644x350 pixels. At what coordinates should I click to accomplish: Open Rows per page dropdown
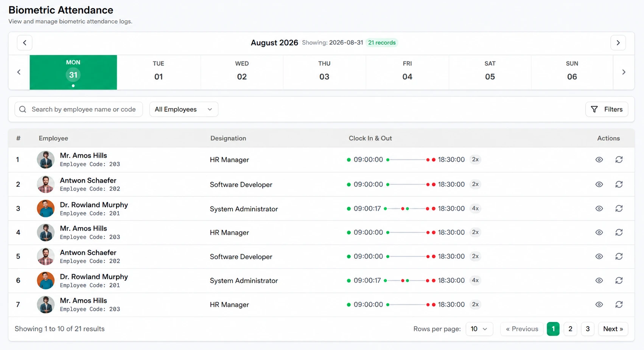click(x=479, y=329)
